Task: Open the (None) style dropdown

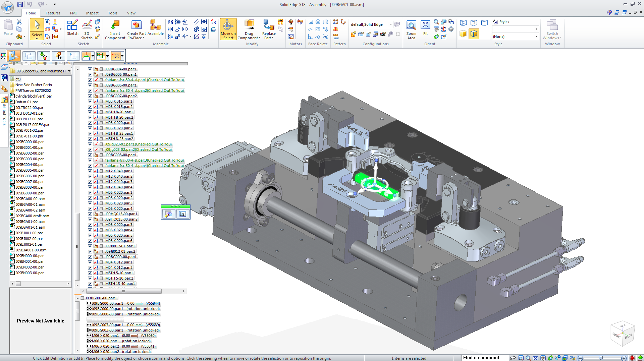Action: pos(536,37)
